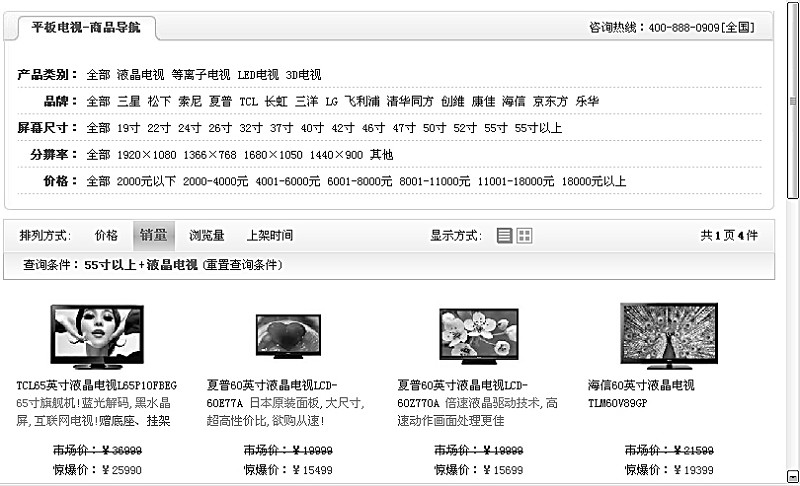Image resolution: width=800 pixels, height=486 pixels.
Task: Filter product category by 3D电视
Action: tap(303, 75)
